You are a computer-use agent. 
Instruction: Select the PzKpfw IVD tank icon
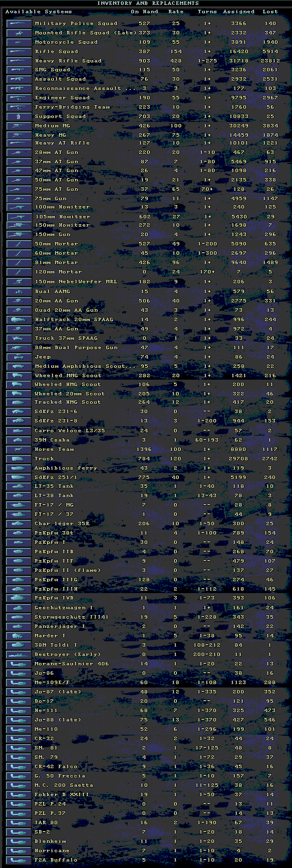click(19, 598)
